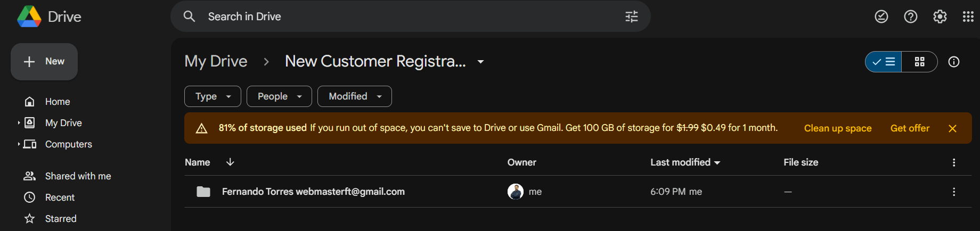Image resolution: width=980 pixels, height=231 pixels.
Task: Switch to list layout view
Action: (x=884, y=62)
